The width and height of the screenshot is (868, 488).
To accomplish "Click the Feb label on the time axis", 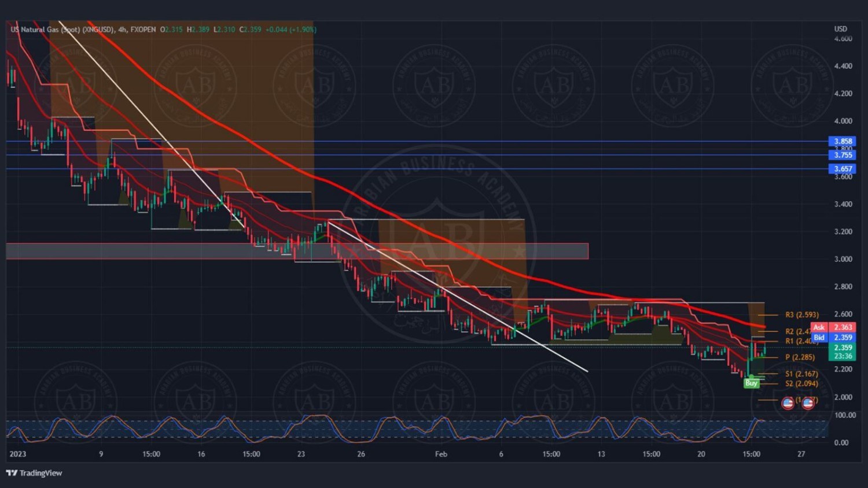I will pyautogui.click(x=441, y=454).
